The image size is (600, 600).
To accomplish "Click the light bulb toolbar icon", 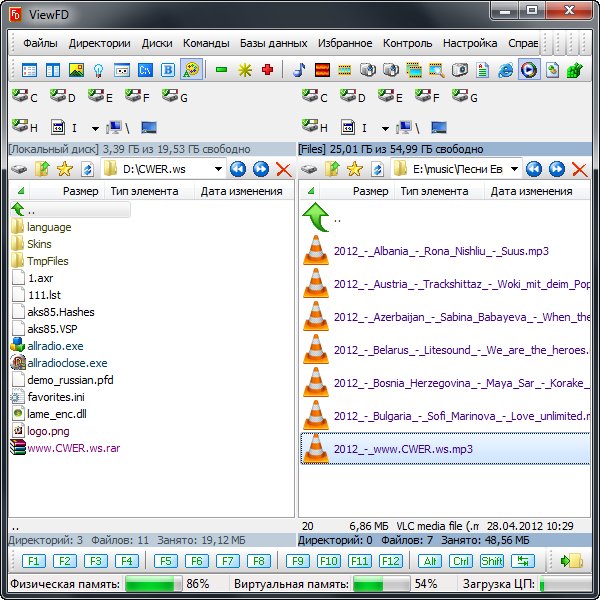I will [x=99, y=70].
